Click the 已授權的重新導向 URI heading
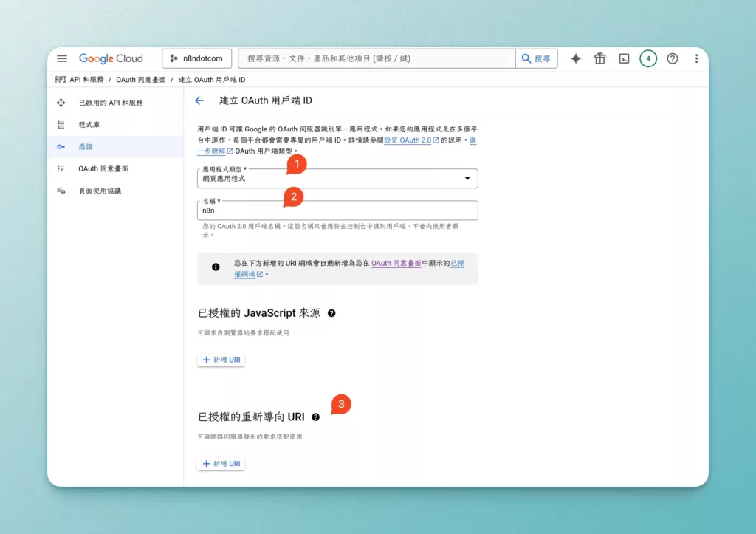 pyautogui.click(x=251, y=417)
